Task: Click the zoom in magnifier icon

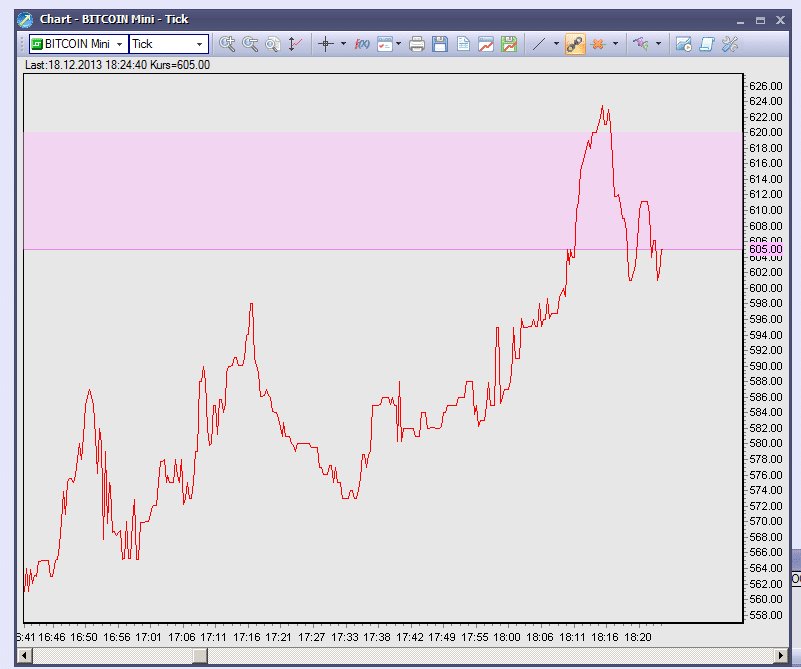Action: [227, 44]
